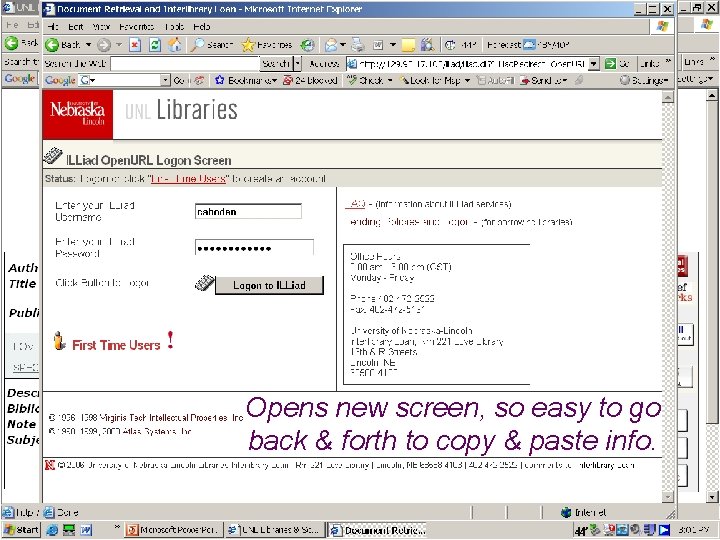Open the Google search box dropdown

[165, 80]
